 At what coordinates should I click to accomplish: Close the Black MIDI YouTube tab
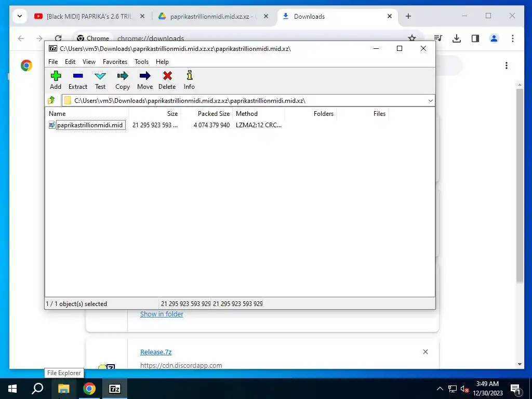(x=142, y=16)
